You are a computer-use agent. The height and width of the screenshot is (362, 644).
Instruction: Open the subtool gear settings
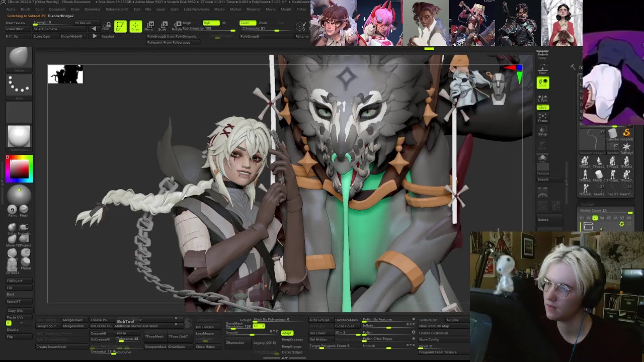pos(621,224)
